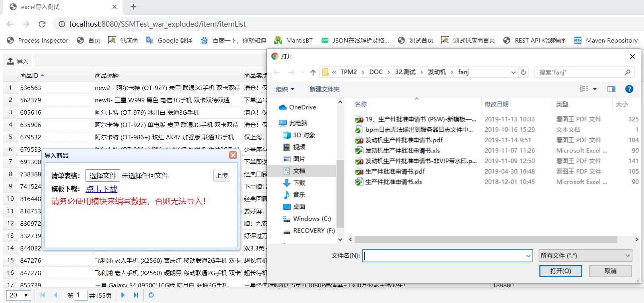The height and width of the screenshot is (303, 644).
Task: Click the 导入 toolbar button
Action: tap(18, 61)
